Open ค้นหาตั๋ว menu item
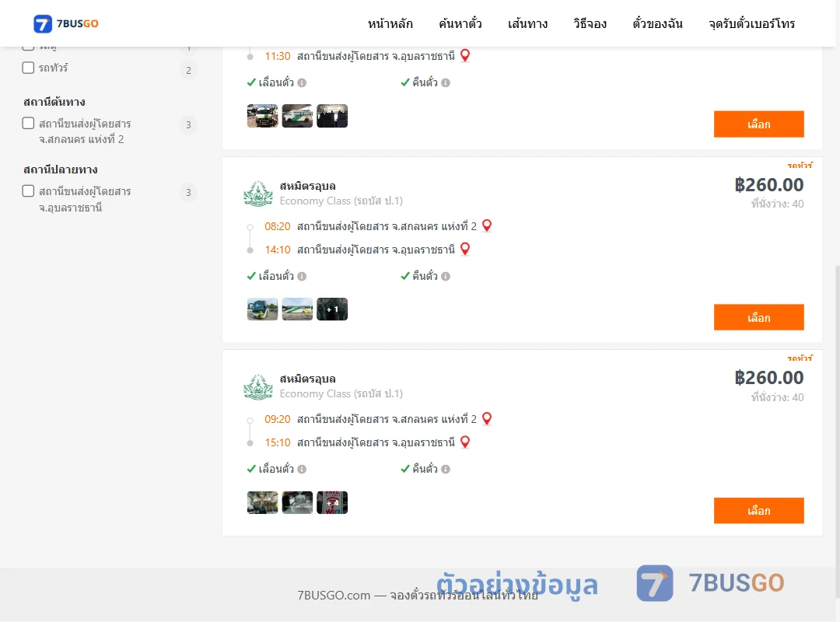 460,23
